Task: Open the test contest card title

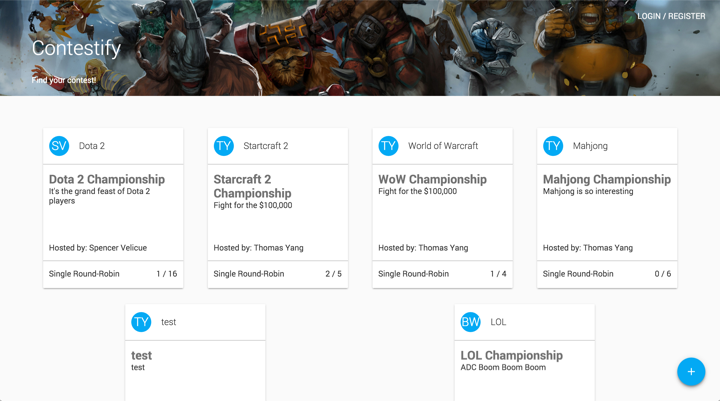Action: tap(141, 355)
